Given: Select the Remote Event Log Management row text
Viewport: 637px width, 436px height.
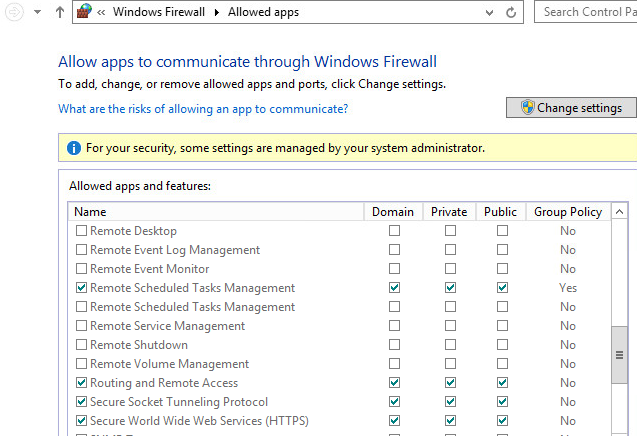Looking at the screenshot, I should [175, 250].
